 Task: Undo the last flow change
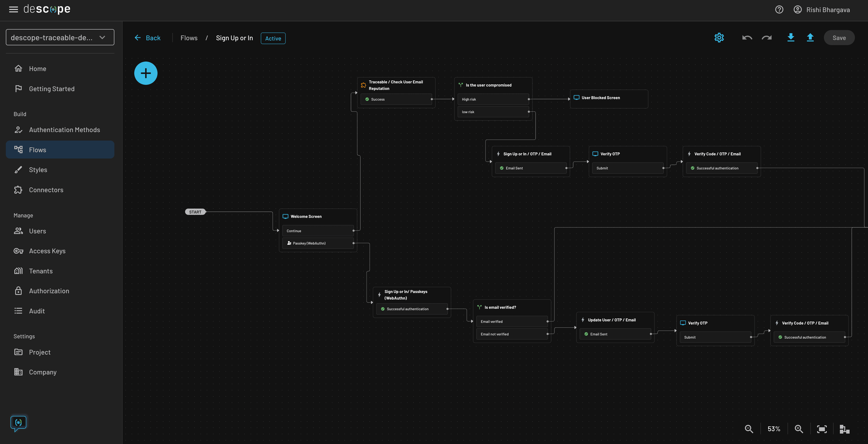747,38
